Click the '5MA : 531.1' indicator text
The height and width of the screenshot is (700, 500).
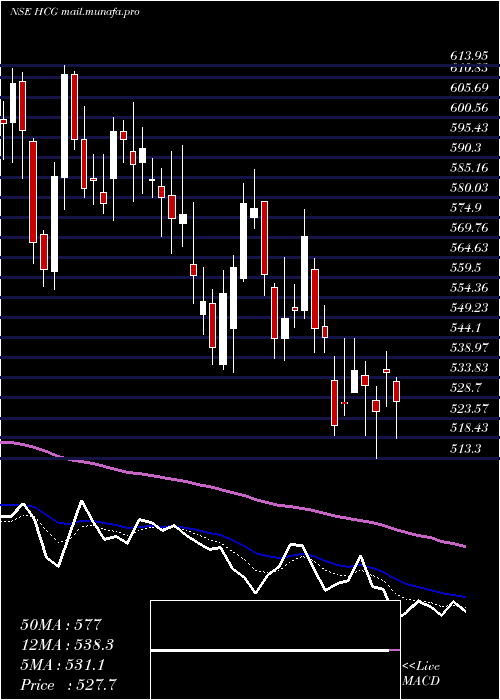pyautogui.click(x=62, y=665)
